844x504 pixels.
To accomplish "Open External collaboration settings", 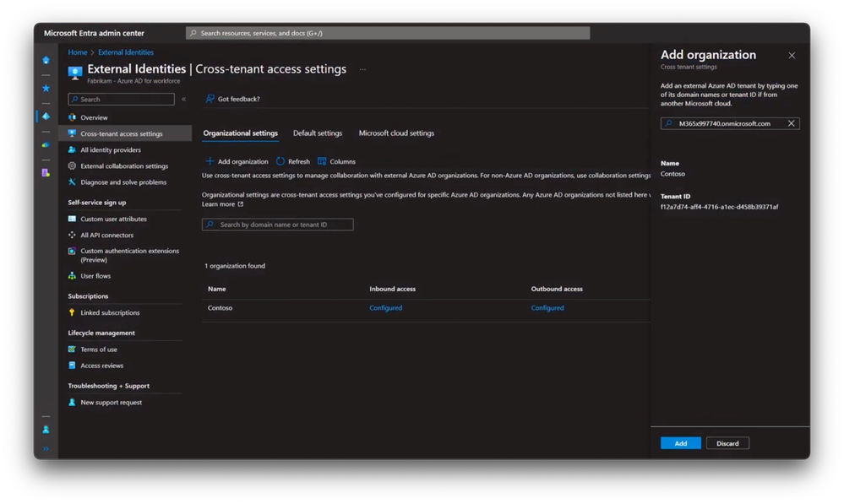I will pos(124,165).
